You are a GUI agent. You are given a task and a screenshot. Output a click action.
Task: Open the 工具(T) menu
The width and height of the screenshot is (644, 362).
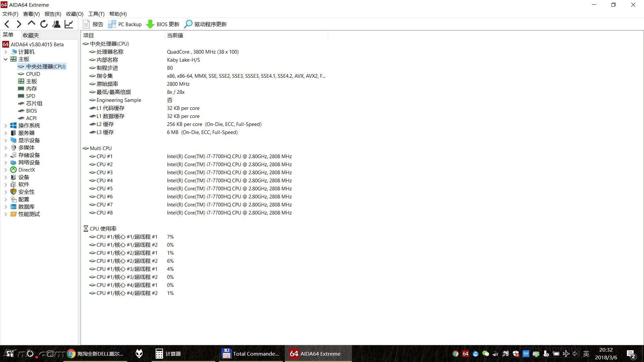coord(96,14)
